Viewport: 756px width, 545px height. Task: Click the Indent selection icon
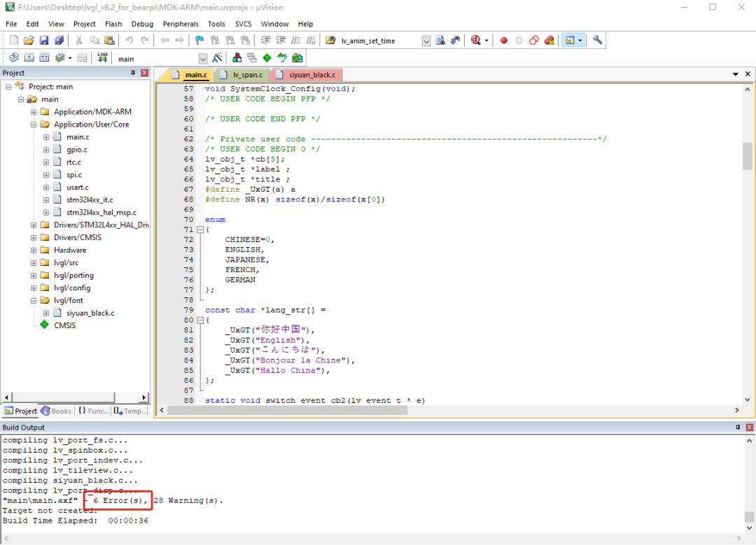coord(266,41)
